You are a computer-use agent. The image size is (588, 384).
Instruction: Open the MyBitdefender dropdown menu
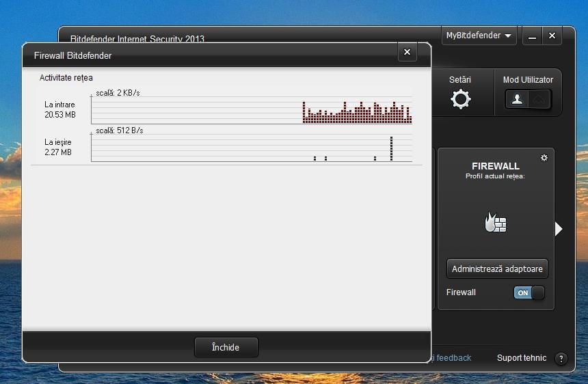pos(479,36)
